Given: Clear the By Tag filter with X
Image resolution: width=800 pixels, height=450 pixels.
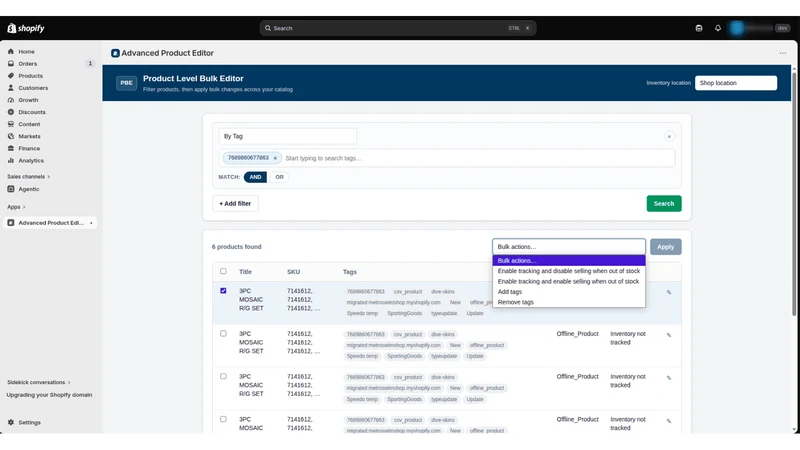Looking at the screenshot, I should click(669, 136).
